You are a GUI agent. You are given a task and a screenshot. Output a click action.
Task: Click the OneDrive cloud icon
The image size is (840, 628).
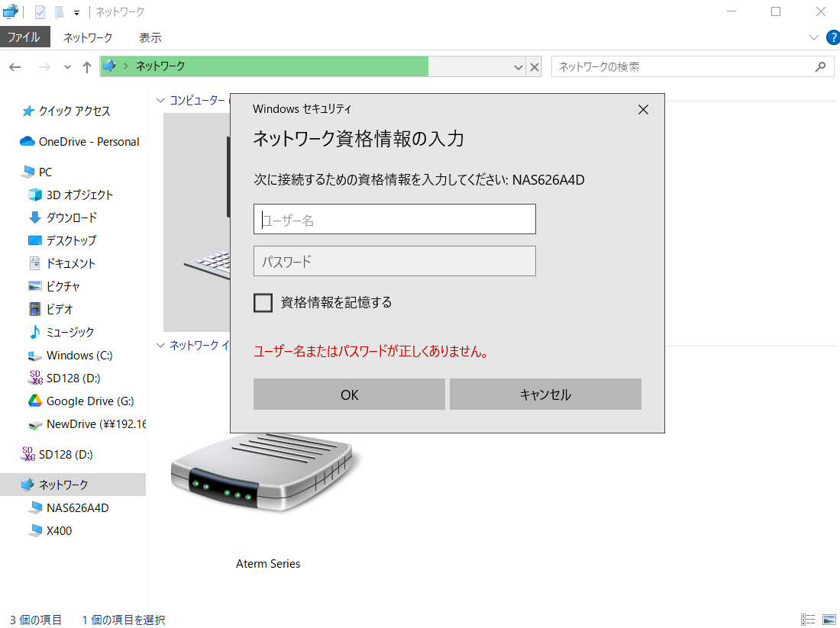(x=27, y=141)
